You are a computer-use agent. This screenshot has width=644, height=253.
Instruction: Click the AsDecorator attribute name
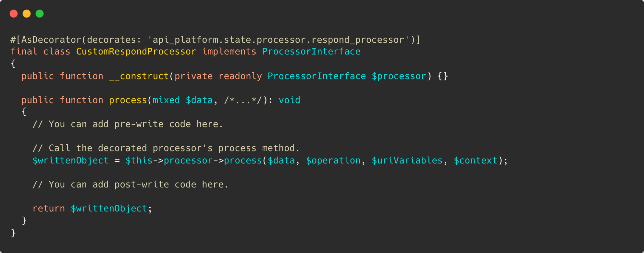[x=51, y=40]
